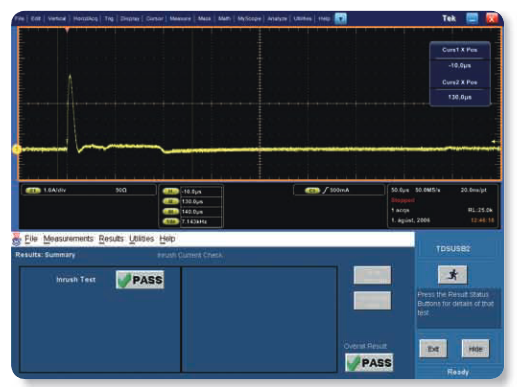Viewport: 517px width, 387px height.
Task: Open the Measure menu
Action: [x=180, y=19]
